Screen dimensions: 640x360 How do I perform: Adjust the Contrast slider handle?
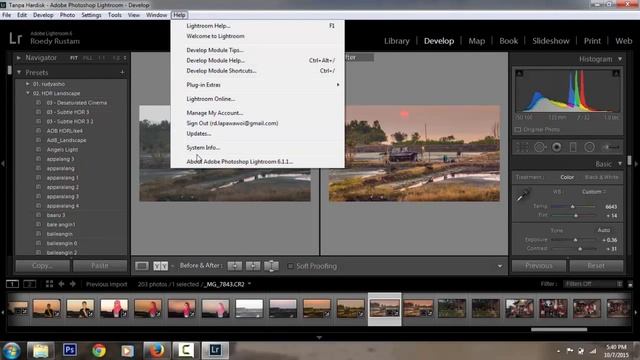point(580,249)
